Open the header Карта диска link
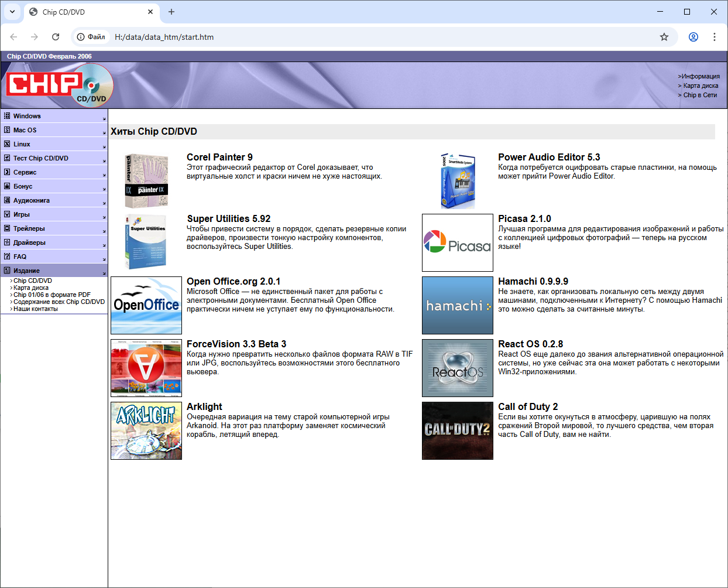The image size is (728, 588). point(700,86)
